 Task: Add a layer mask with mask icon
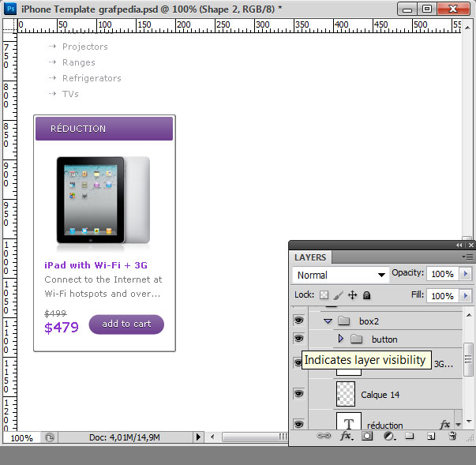point(367,436)
